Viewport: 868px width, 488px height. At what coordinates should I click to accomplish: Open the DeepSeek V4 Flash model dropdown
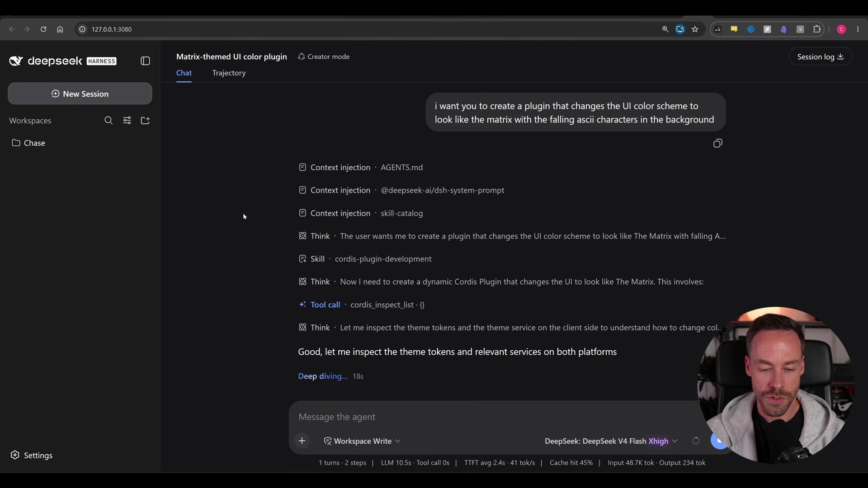tap(611, 441)
